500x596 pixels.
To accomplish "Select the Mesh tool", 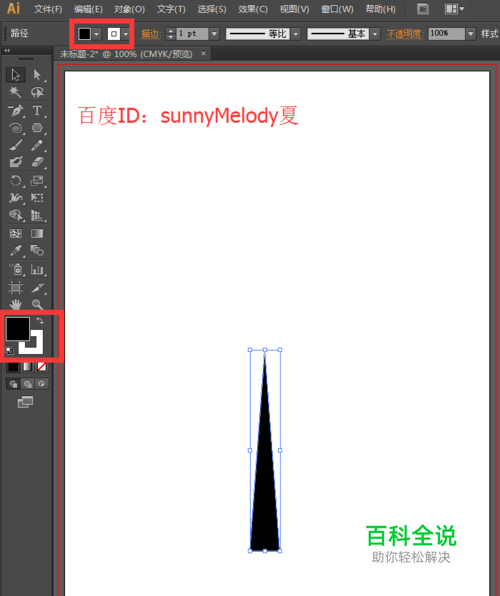I will pyautogui.click(x=16, y=233).
